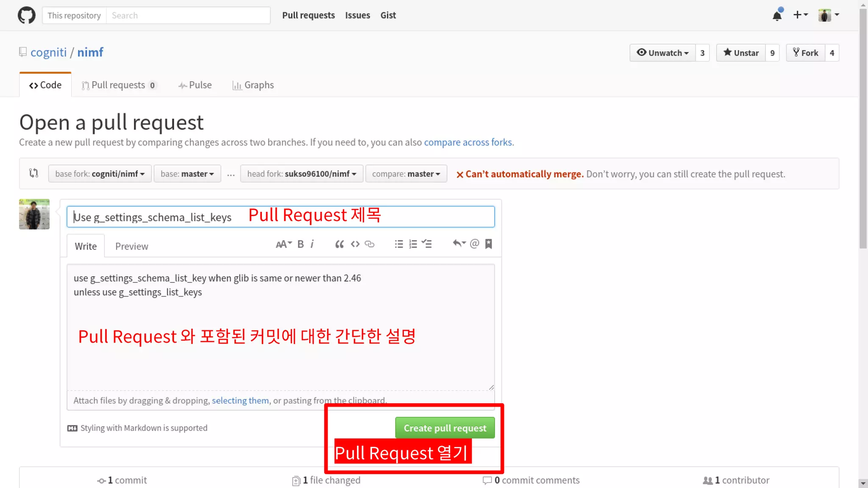Add a bulleted list with the toolbar icon
This screenshot has width=868, height=488.
coord(398,244)
